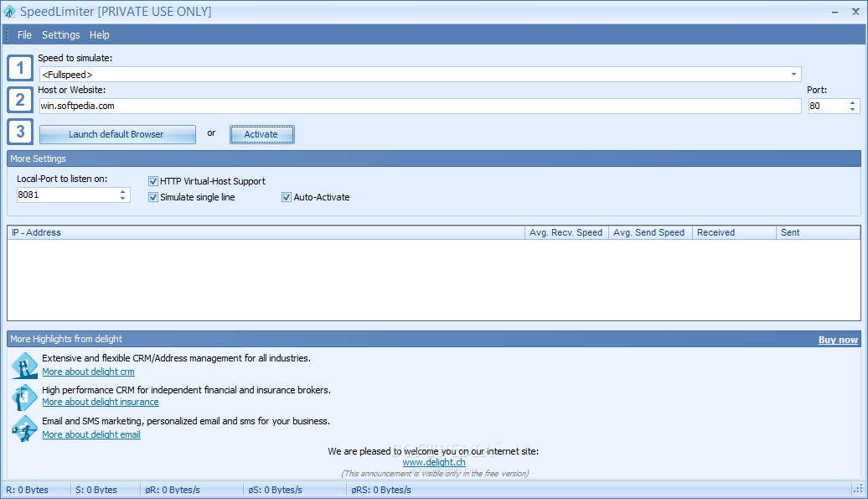Click the S: 0 Bytes status entry
868x499 pixels.
click(x=96, y=490)
